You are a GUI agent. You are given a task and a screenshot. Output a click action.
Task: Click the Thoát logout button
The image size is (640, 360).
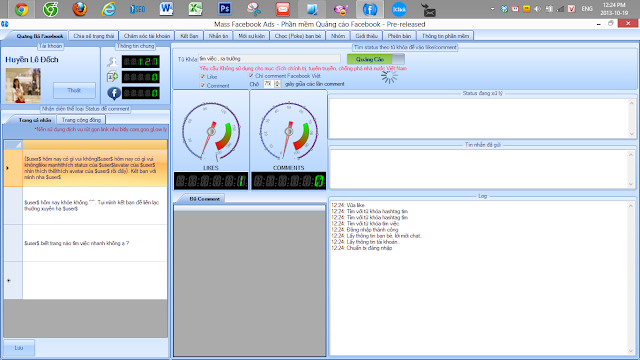(74, 90)
